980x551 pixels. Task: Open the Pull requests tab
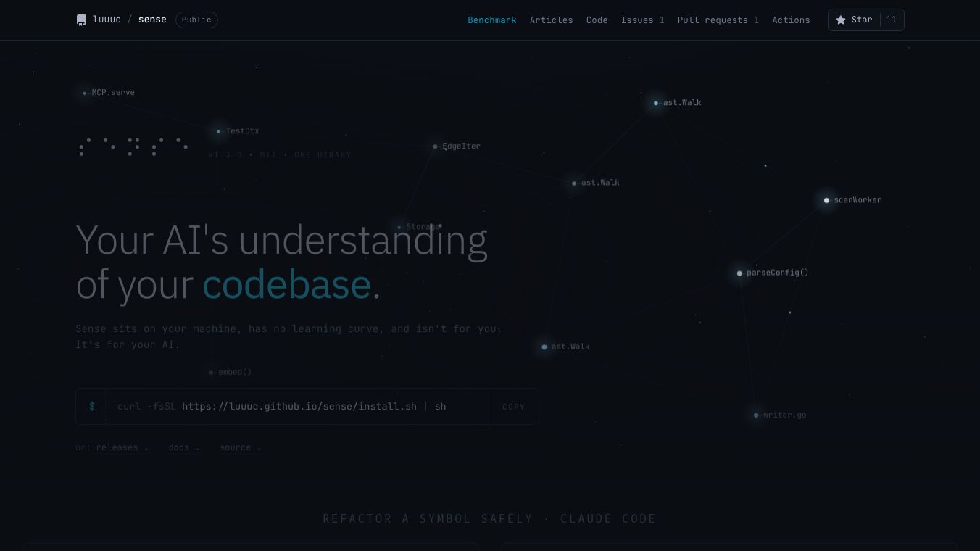tap(718, 20)
